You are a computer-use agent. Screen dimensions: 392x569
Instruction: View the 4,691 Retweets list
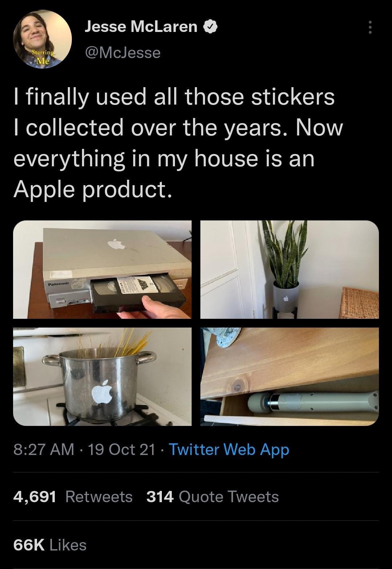(x=73, y=496)
